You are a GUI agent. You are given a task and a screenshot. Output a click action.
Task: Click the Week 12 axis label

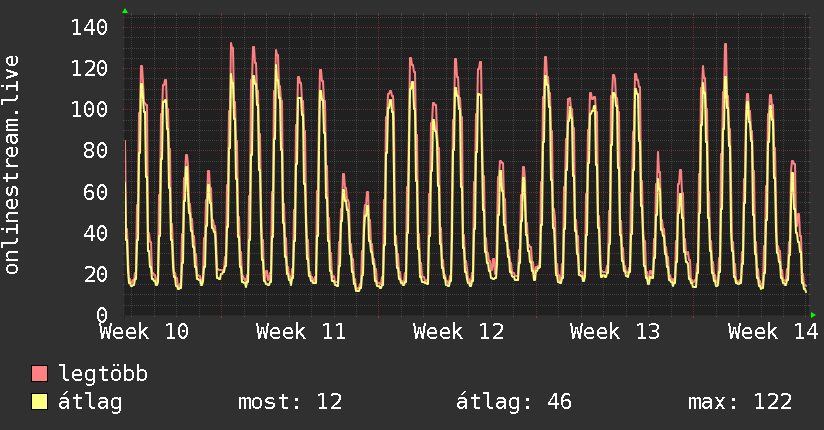tap(458, 332)
